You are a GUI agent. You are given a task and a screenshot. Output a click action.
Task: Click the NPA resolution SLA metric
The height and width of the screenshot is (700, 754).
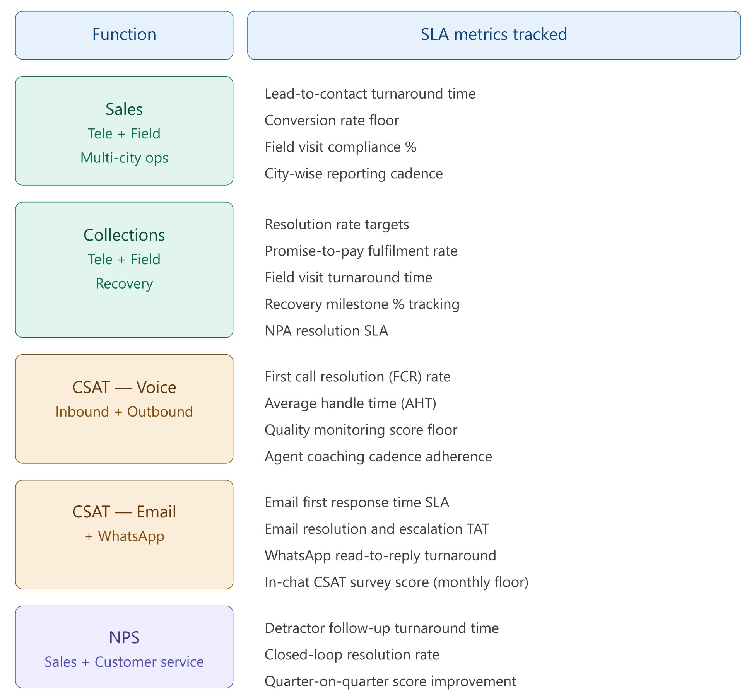click(326, 331)
